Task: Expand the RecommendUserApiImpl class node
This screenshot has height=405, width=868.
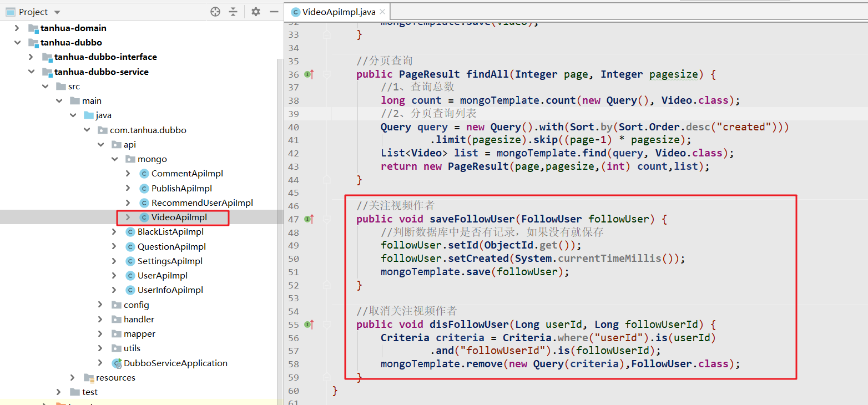Action: (x=128, y=202)
